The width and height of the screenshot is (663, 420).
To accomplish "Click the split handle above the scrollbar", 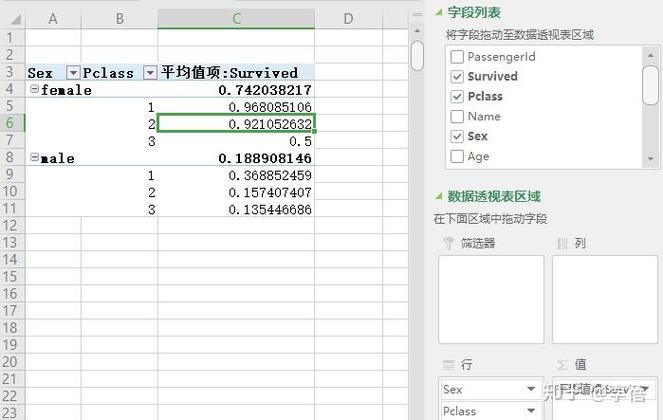I will [417, 14].
